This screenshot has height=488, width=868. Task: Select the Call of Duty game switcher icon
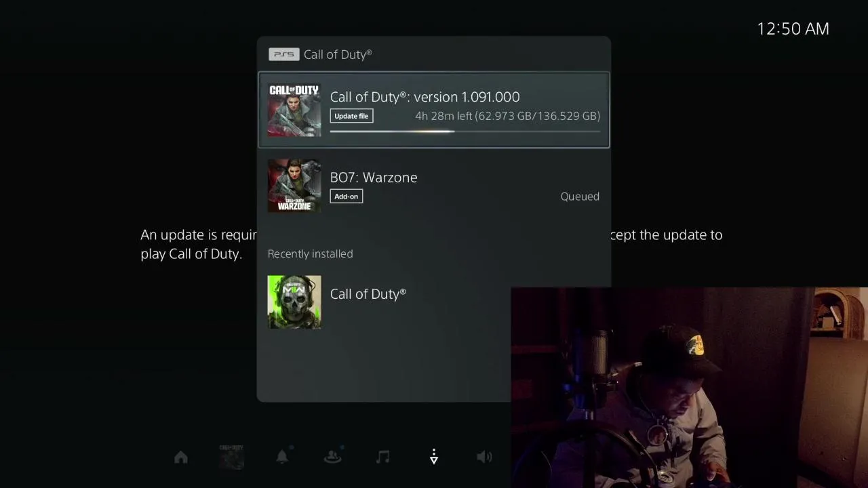[231, 457]
